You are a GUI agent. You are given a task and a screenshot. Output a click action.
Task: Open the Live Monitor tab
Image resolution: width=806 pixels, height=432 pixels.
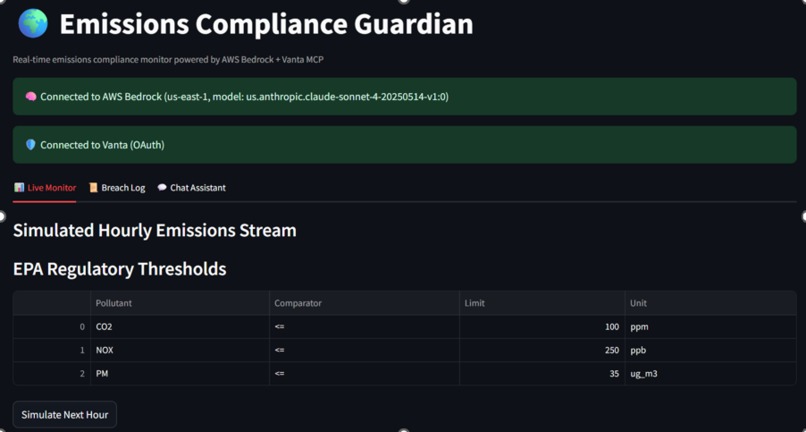click(45, 188)
